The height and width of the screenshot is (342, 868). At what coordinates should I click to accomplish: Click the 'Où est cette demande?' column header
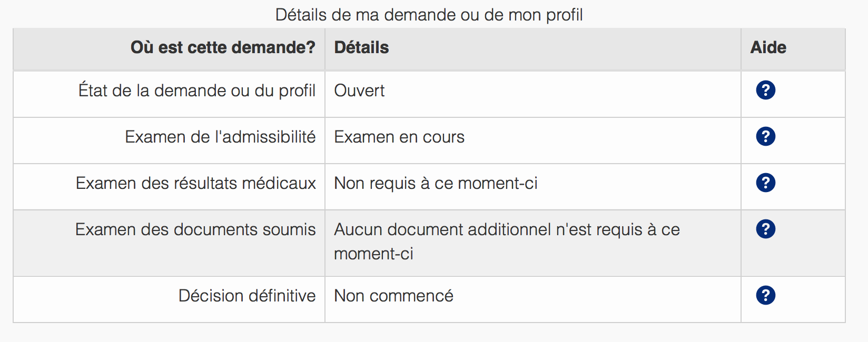point(223,48)
